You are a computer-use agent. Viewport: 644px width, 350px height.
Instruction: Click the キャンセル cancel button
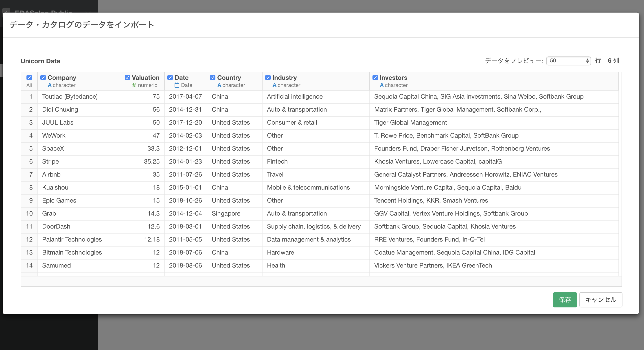click(x=600, y=300)
